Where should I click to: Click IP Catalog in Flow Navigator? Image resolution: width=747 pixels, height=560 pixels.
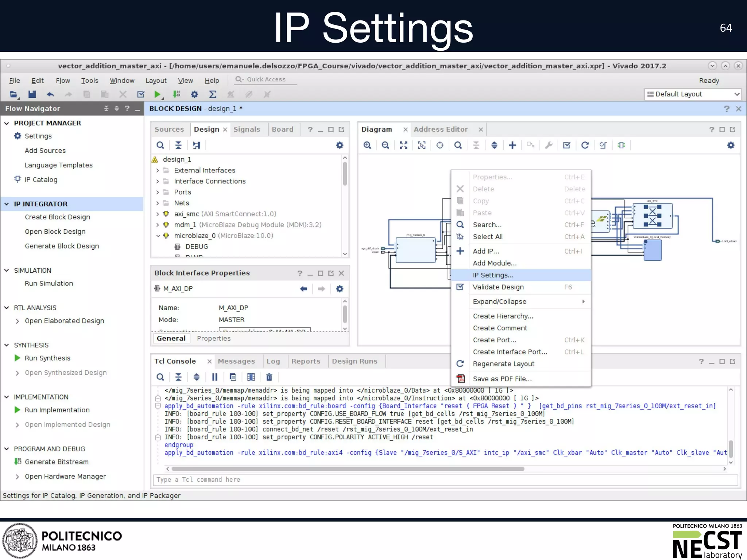(41, 179)
